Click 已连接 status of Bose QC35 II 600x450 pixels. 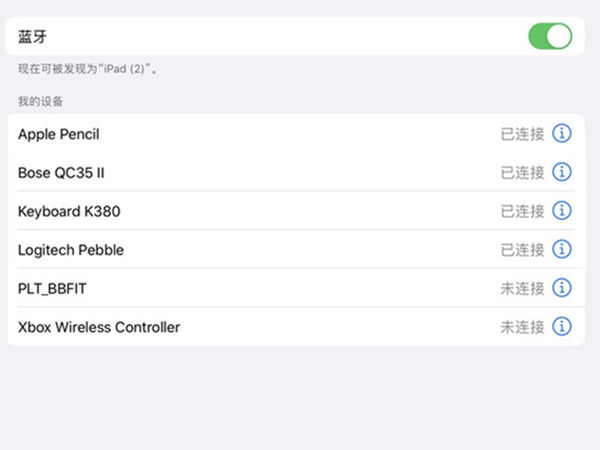click(x=522, y=172)
